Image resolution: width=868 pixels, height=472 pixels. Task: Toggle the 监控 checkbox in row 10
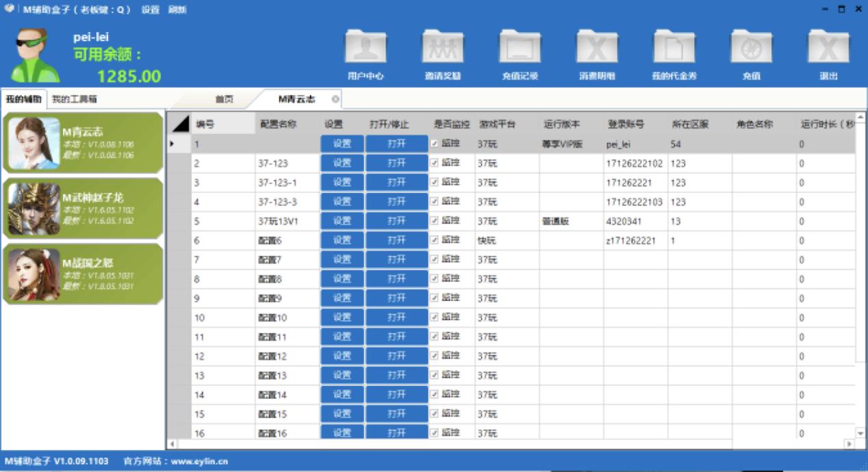click(x=435, y=317)
